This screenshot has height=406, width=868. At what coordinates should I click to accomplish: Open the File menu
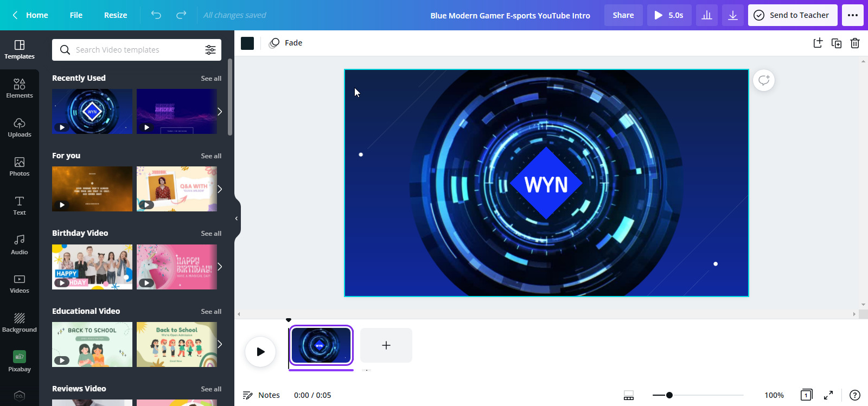76,15
